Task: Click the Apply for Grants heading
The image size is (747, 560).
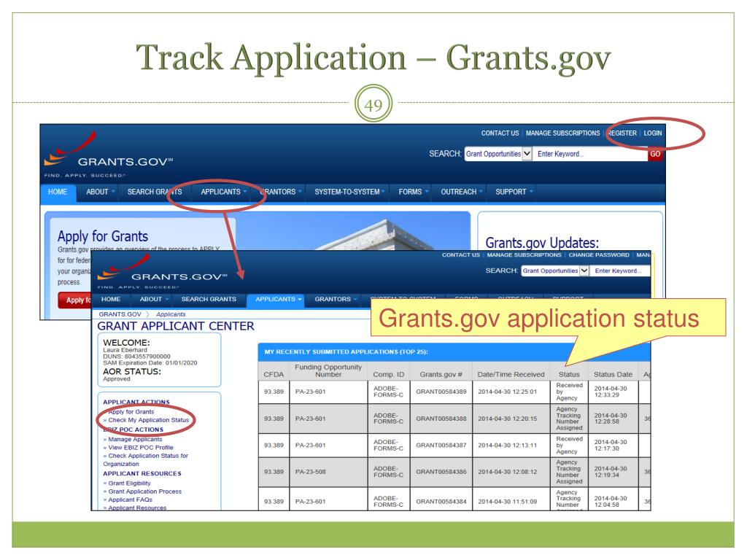Action: click(x=103, y=236)
